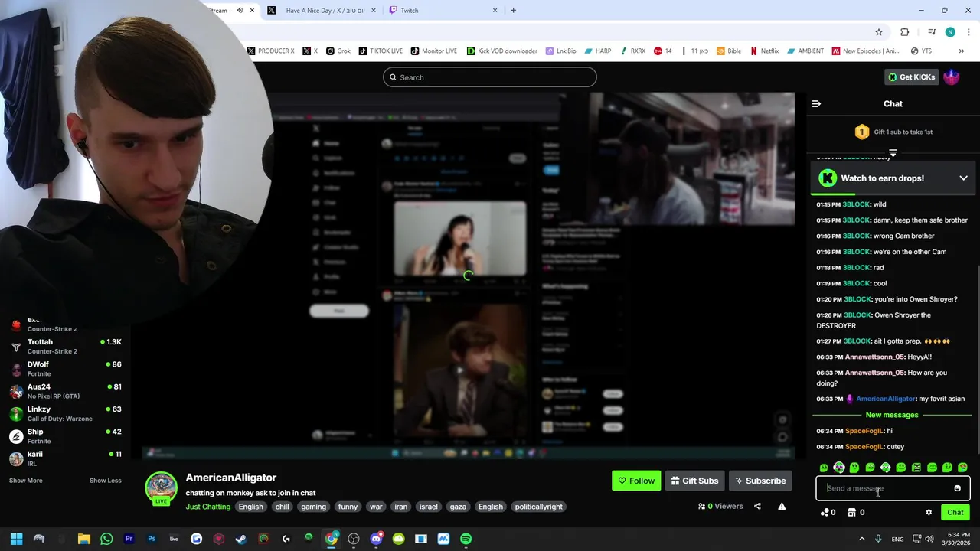Follow AmericanAlligator channel
Image resolution: width=980 pixels, height=551 pixels.
pos(636,481)
